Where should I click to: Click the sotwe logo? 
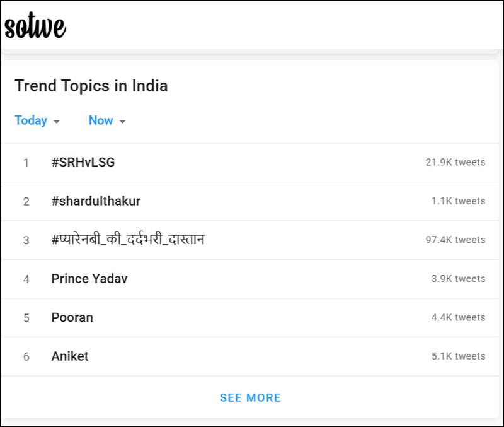pyautogui.click(x=35, y=26)
